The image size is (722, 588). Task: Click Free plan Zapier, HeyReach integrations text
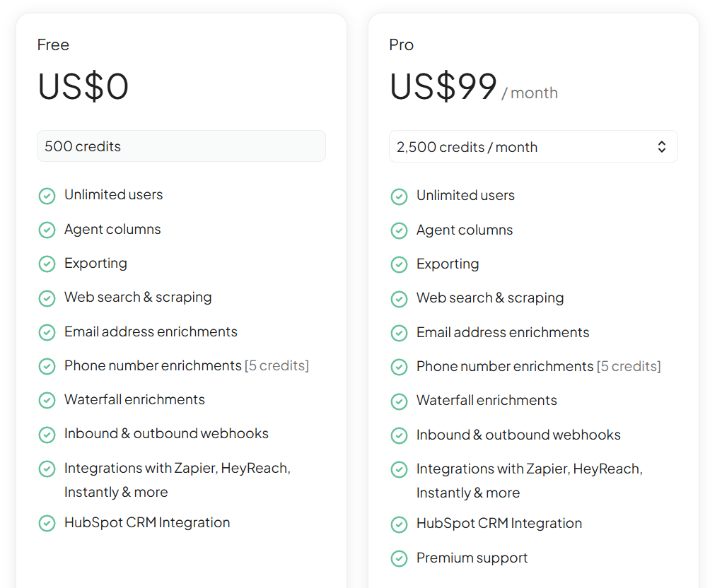pyautogui.click(x=177, y=469)
